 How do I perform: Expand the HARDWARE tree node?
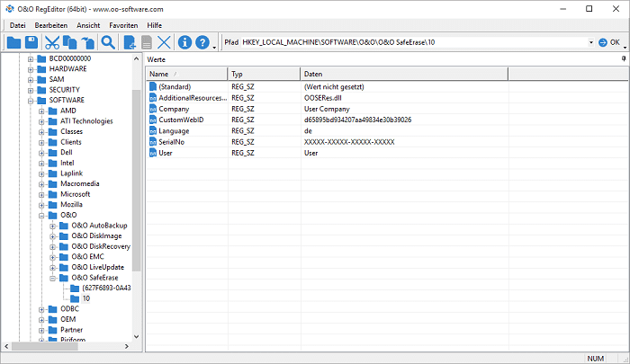tap(31, 69)
